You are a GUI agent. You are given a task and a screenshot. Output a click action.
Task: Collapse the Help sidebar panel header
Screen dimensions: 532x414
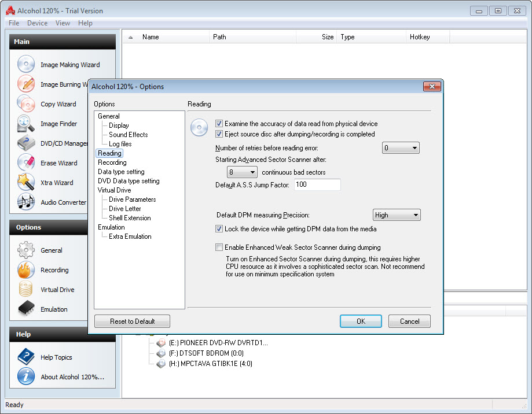(63, 334)
